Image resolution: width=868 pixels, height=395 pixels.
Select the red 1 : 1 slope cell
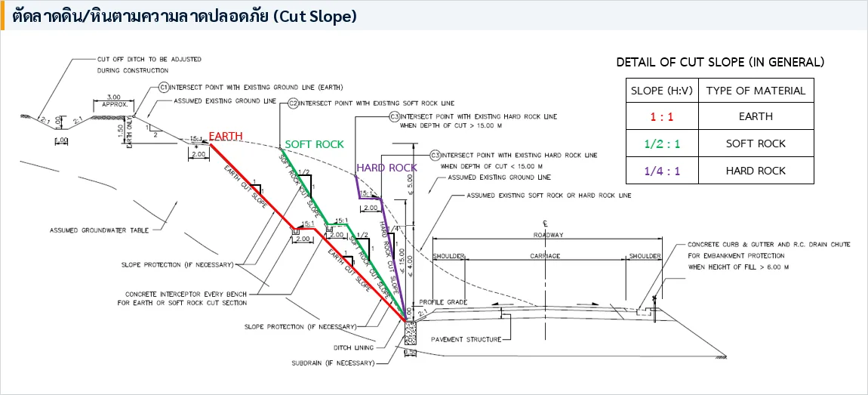click(662, 116)
